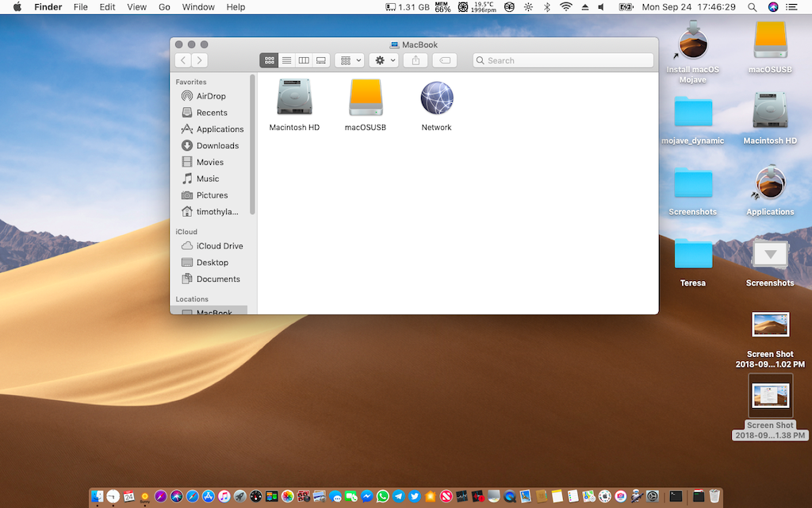The height and width of the screenshot is (508, 812).
Task: Click the battery status icon
Action: [x=626, y=6]
